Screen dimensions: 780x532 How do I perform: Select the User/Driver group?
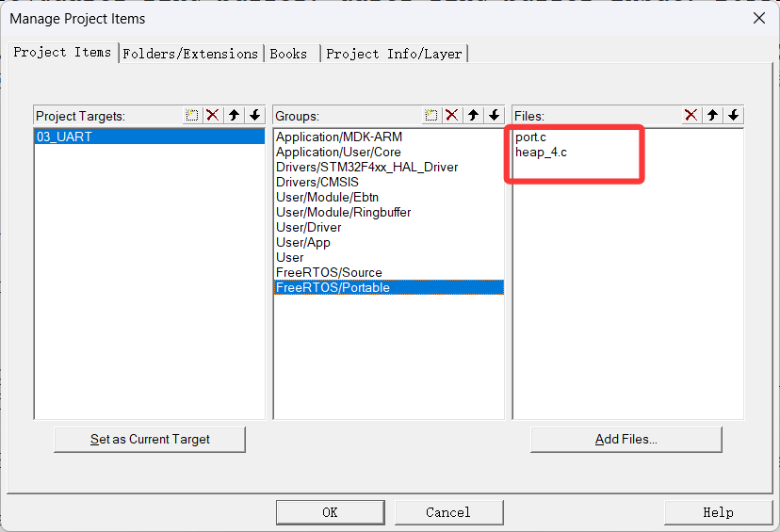pyautogui.click(x=388, y=227)
